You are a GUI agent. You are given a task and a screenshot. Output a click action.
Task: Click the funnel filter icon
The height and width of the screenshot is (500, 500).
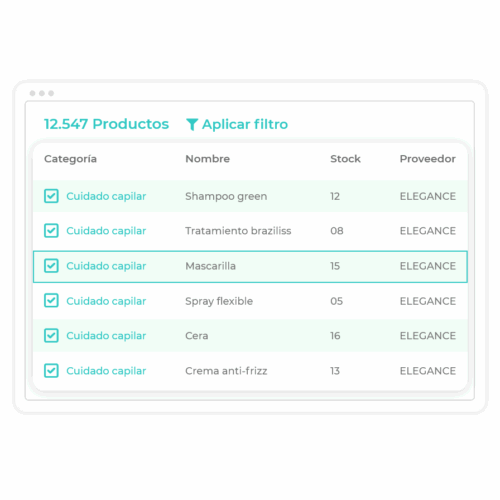point(192,125)
